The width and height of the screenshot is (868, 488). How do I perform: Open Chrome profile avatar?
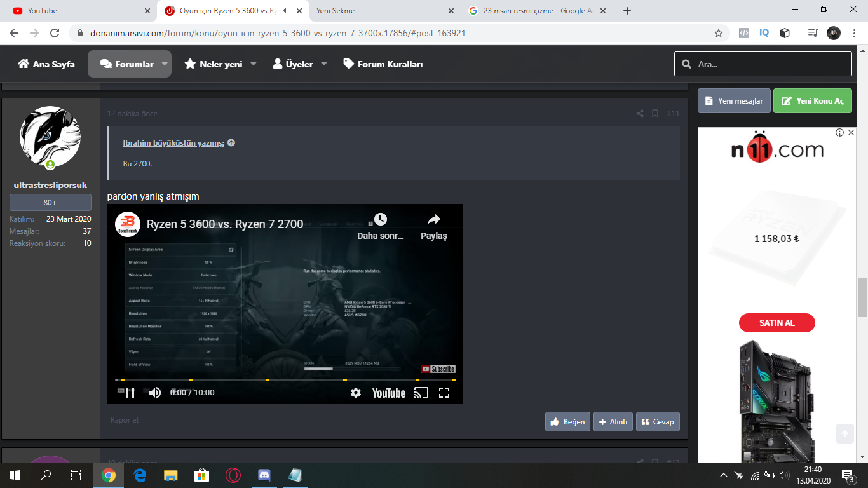[834, 33]
